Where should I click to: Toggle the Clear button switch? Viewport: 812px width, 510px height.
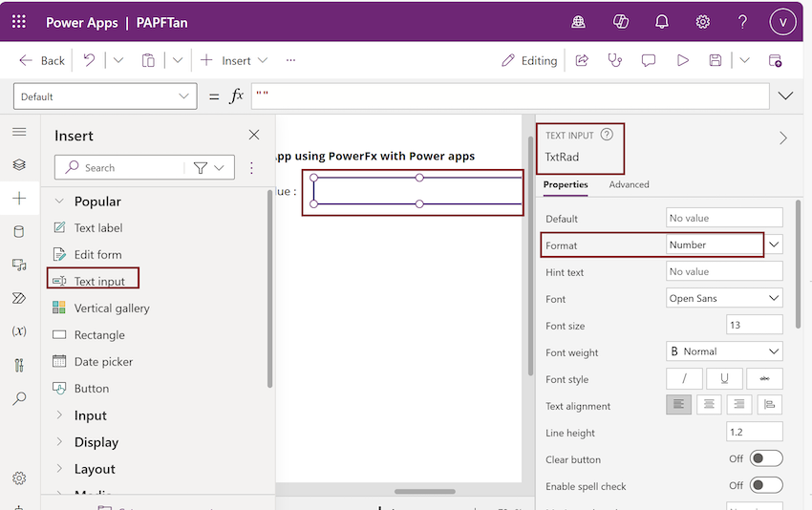(766, 458)
